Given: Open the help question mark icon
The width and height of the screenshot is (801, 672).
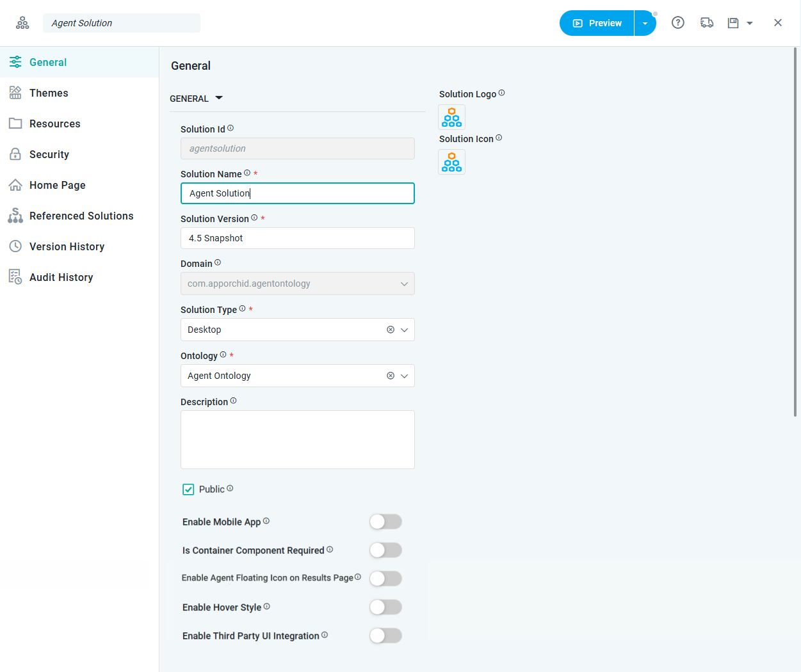Looking at the screenshot, I should click(x=678, y=23).
